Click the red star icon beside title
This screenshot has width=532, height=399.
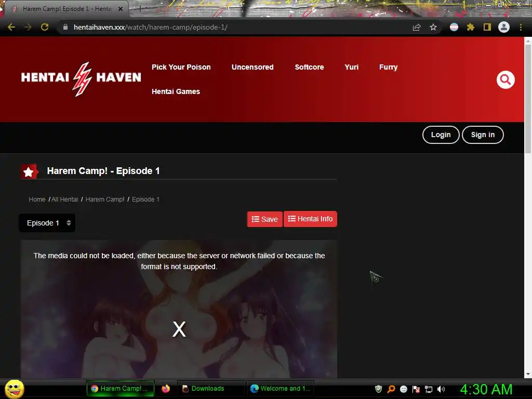click(x=29, y=171)
